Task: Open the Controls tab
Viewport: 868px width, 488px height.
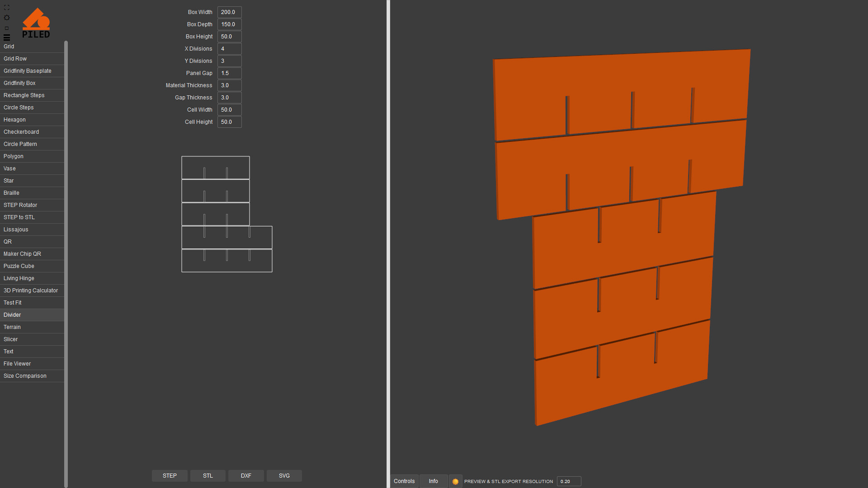Action: 404,481
